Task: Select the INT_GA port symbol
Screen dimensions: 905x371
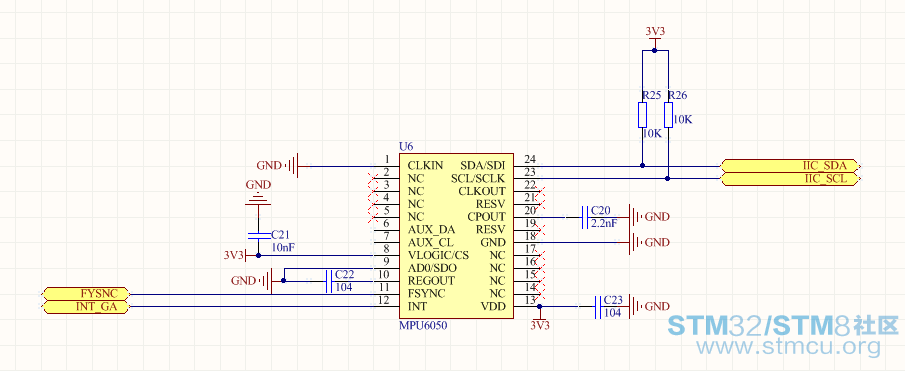Action: pyautogui.click(x=87, y=306)
